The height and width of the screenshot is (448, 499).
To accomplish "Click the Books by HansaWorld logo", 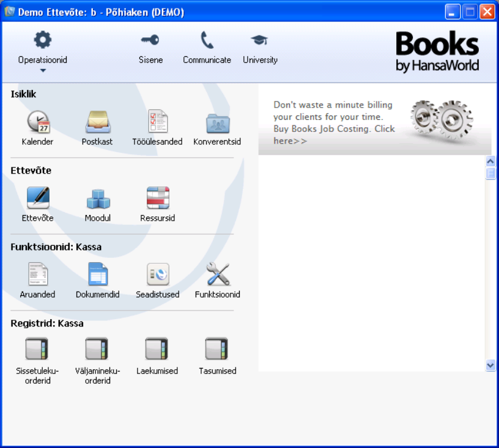I will [x=437, y=51].
